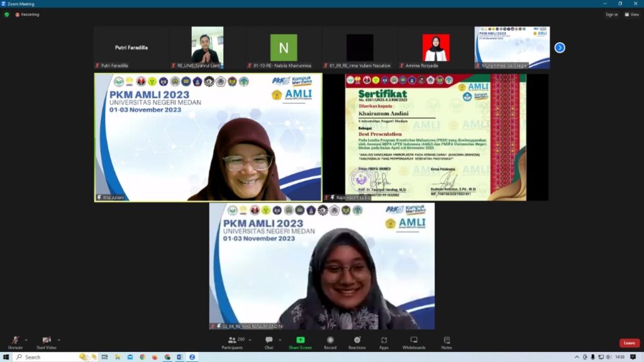Show hidden system tray icons
Image resolution: width=644 pixels, height=362 pixels.
click(577, 357)
